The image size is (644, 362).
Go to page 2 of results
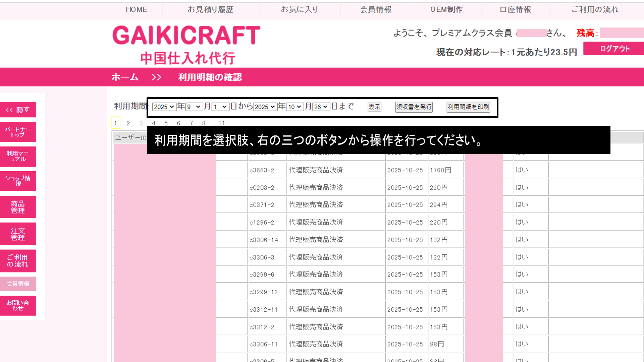coord(128,123)
